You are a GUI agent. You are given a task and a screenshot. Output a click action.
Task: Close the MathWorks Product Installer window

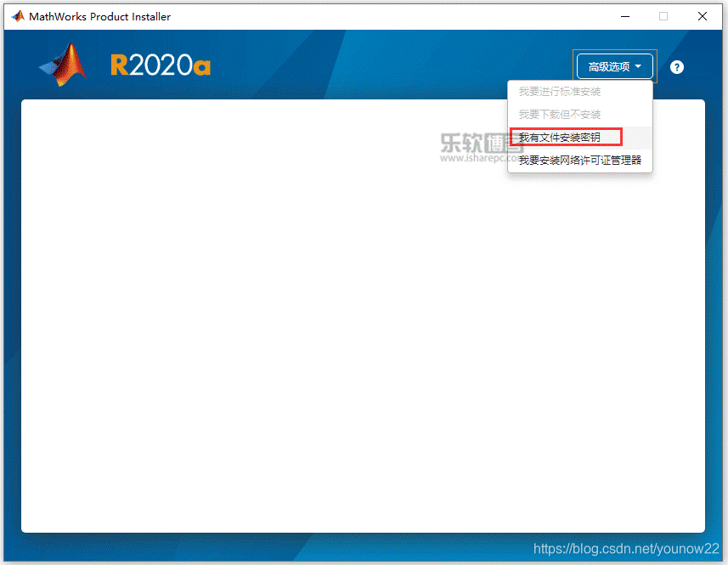(x=703, y=16)
